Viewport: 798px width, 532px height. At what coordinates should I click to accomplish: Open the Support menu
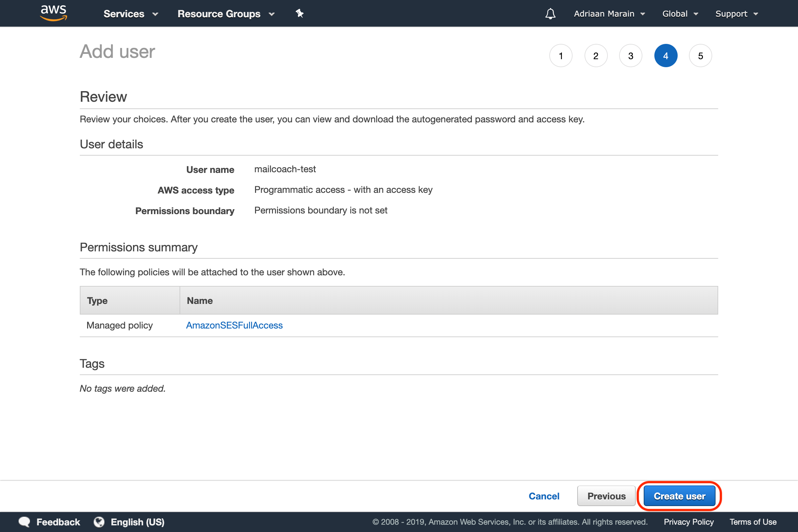coord(736,14)
